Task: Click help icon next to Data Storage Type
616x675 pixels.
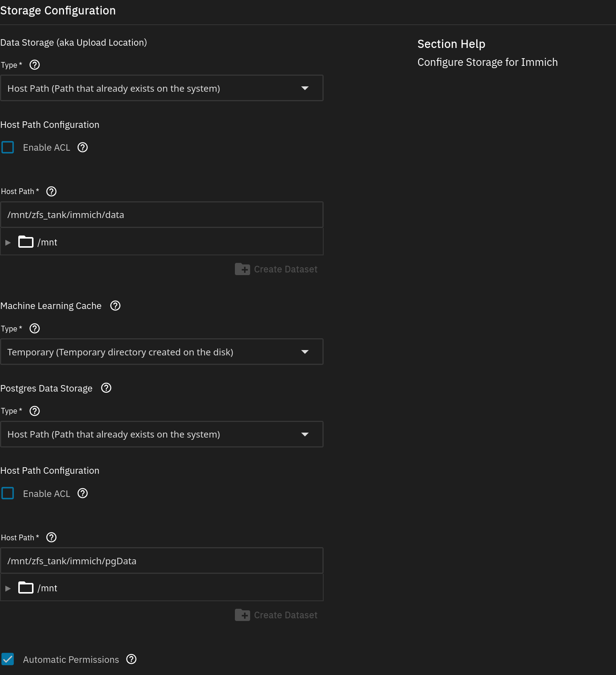Action: (35, 65)
